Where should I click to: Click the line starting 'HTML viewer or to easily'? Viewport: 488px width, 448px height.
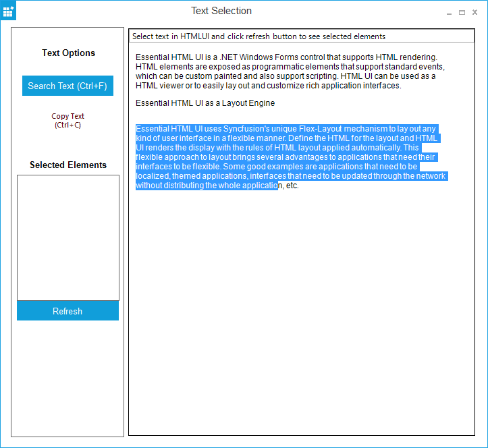click(268, 86)
